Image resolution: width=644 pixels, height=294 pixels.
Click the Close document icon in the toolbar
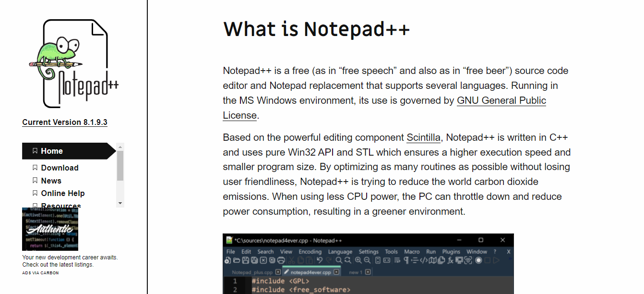coord(263,260)
